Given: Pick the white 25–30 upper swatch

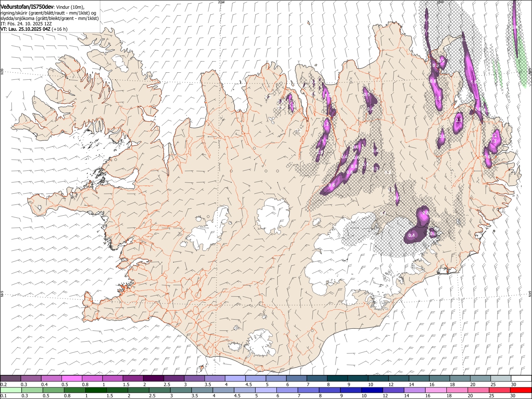Looking at the screenshot, I should coord(500,378).
